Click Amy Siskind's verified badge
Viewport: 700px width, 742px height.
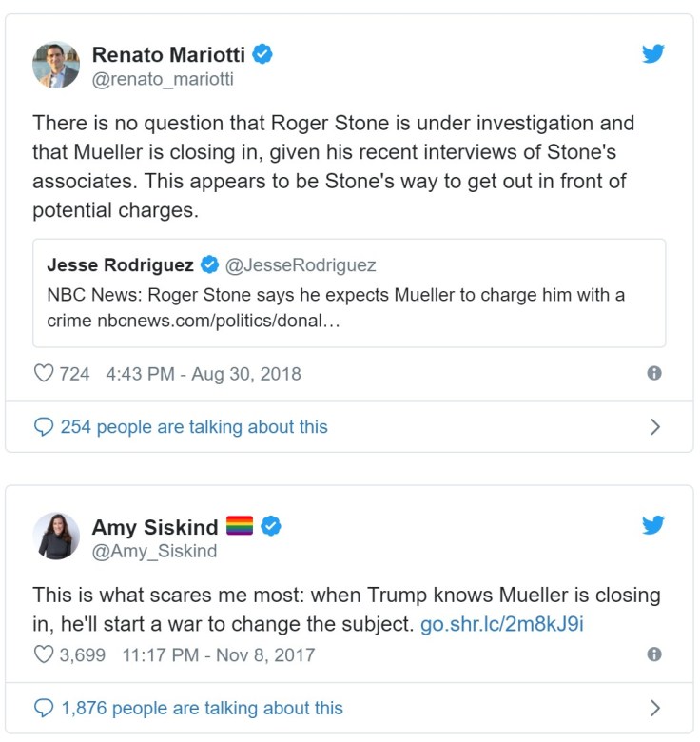click(x=271, y=525)
